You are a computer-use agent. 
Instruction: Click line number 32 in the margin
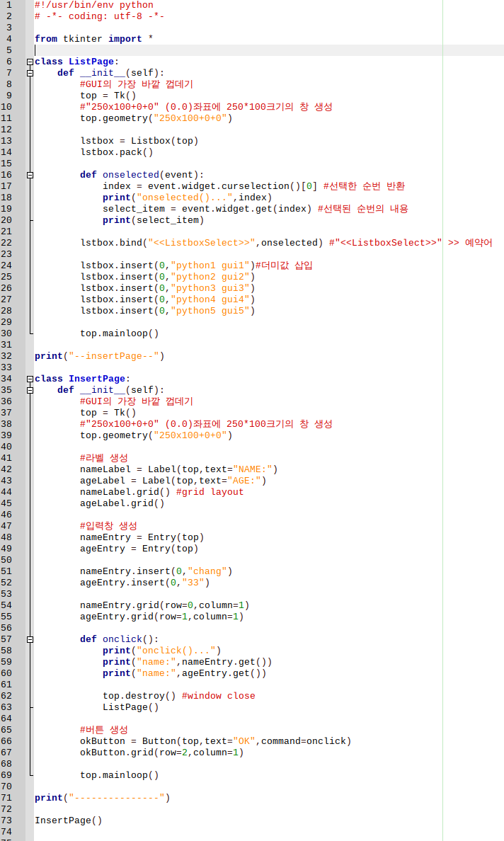point(6,356)
